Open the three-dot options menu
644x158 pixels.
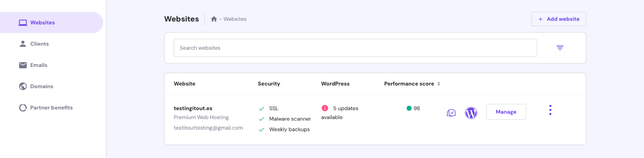click(550, 110)
